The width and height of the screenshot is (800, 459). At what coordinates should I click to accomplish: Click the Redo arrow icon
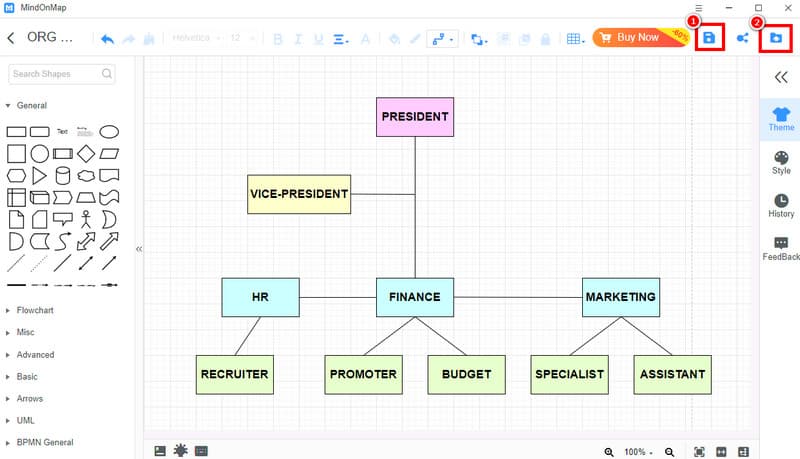click(129, 39)
